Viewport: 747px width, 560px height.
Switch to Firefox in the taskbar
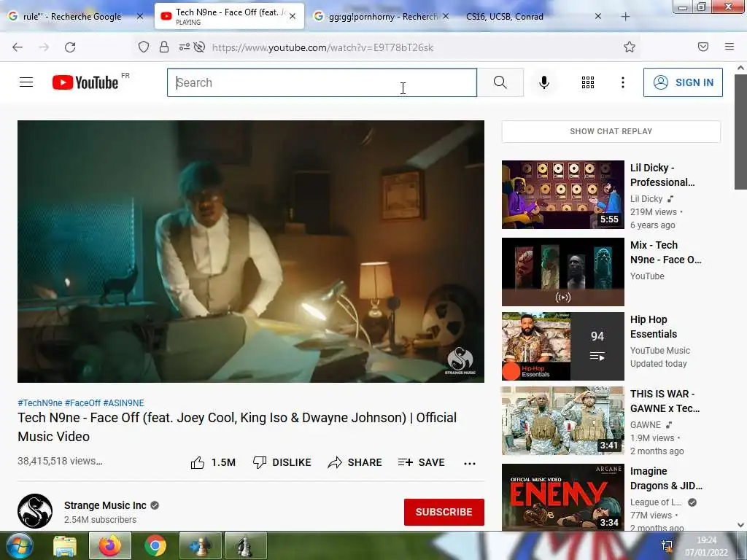pos(110,545)
